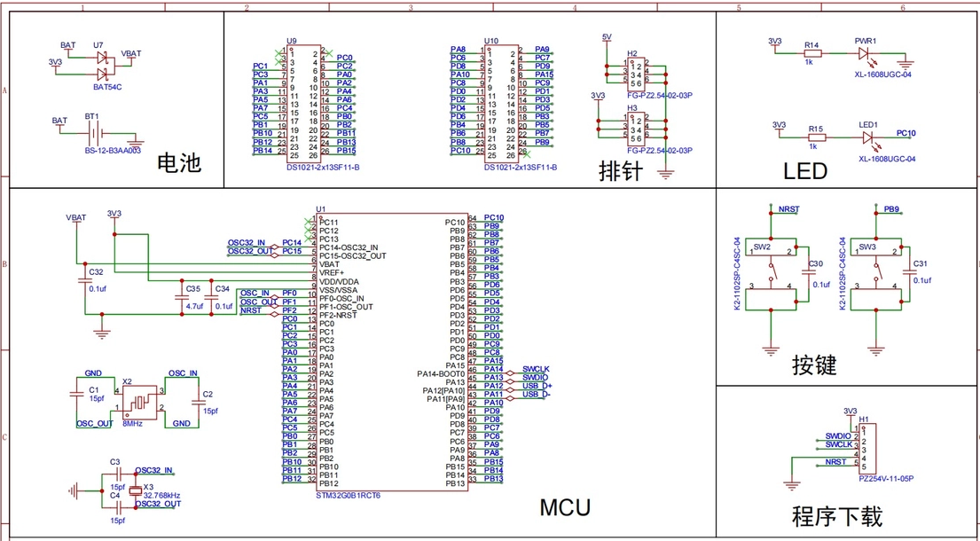The width and height of the screenshot is (980, 541).
Task: Click the OSC32_OUT label near crystal X3
Action: point(158,504)
